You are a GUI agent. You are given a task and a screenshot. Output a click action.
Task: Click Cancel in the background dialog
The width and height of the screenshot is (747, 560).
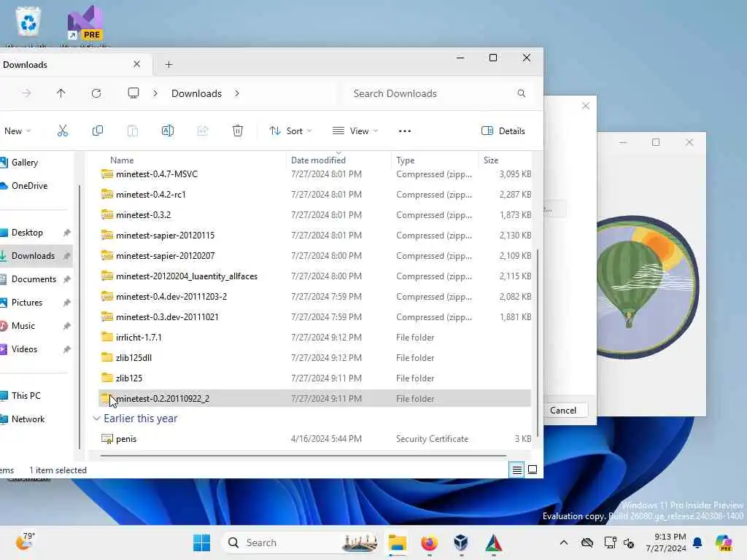tap(563, 410)
